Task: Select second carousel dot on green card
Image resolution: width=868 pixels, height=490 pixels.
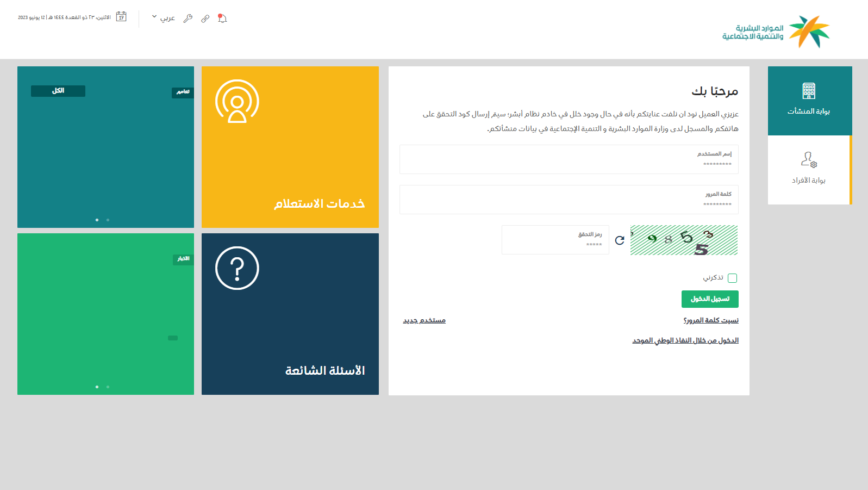Action: (x=108, y=387)
